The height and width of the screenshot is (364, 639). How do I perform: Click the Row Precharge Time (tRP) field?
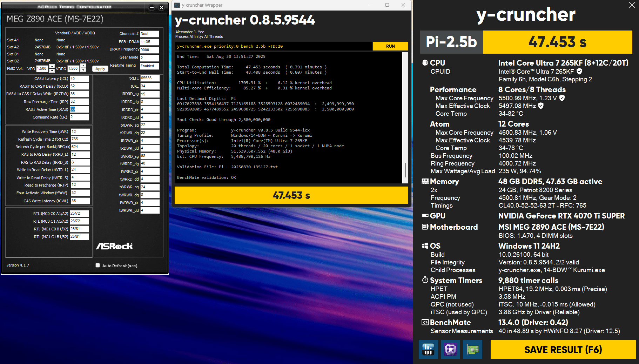(x=79, y=102)
